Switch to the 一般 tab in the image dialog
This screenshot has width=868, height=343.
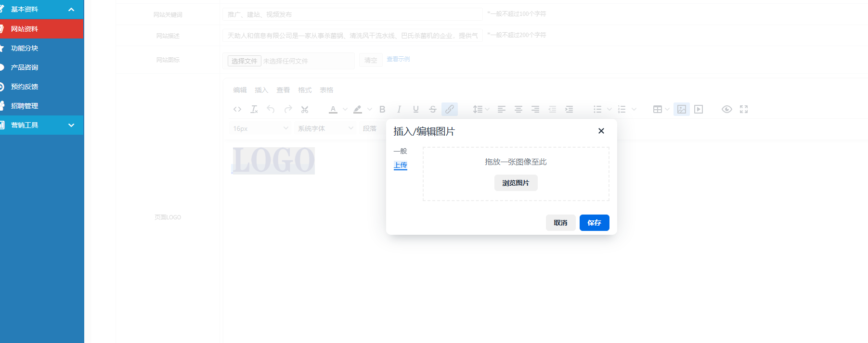point(400,151)
